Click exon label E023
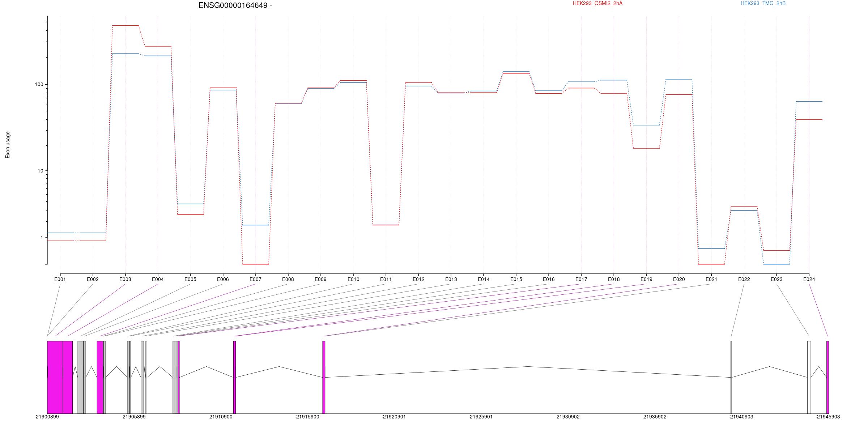 pos(776,279)
